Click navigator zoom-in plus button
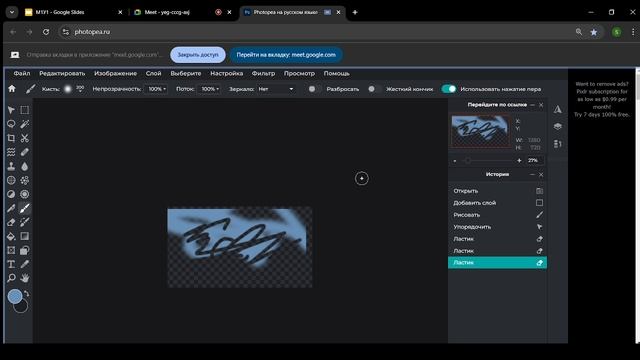 tap(519, 160)
